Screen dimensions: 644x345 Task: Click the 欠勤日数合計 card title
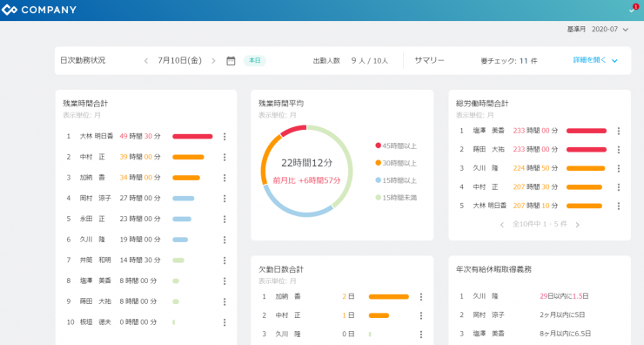[281, 270]
